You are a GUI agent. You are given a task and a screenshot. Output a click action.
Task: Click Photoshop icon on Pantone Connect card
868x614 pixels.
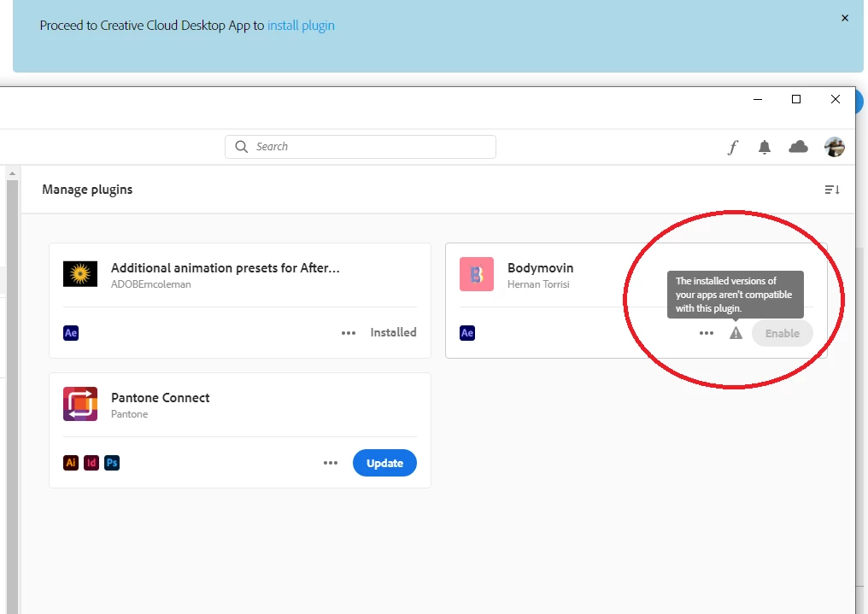click(112, 463)
